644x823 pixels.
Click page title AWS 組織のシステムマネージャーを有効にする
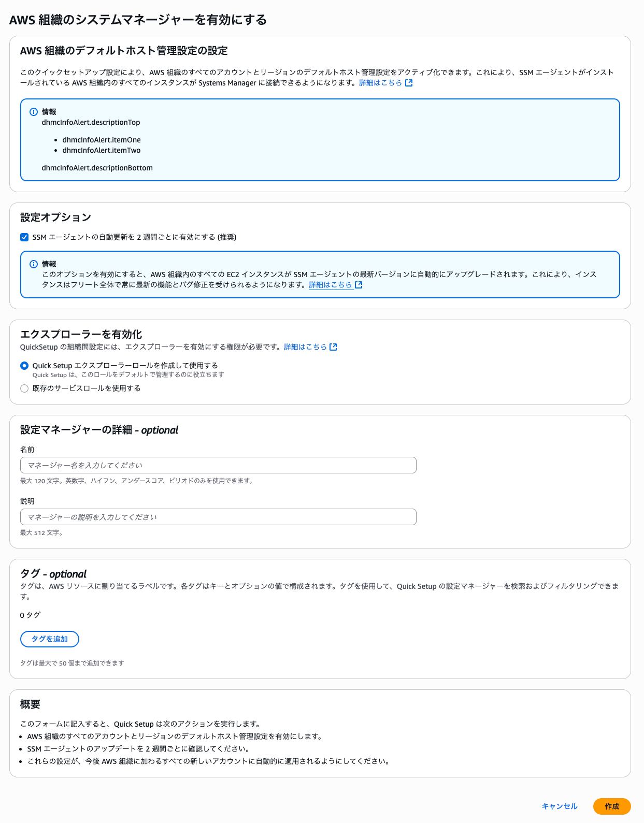(x=138, y=20)
